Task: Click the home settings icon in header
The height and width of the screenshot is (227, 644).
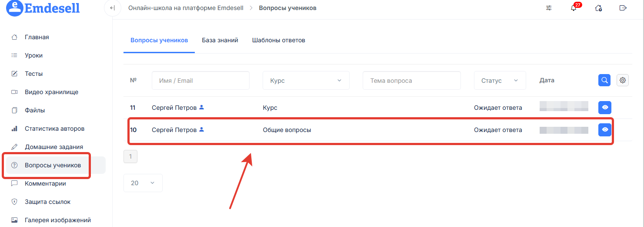Action: [598, 8]
